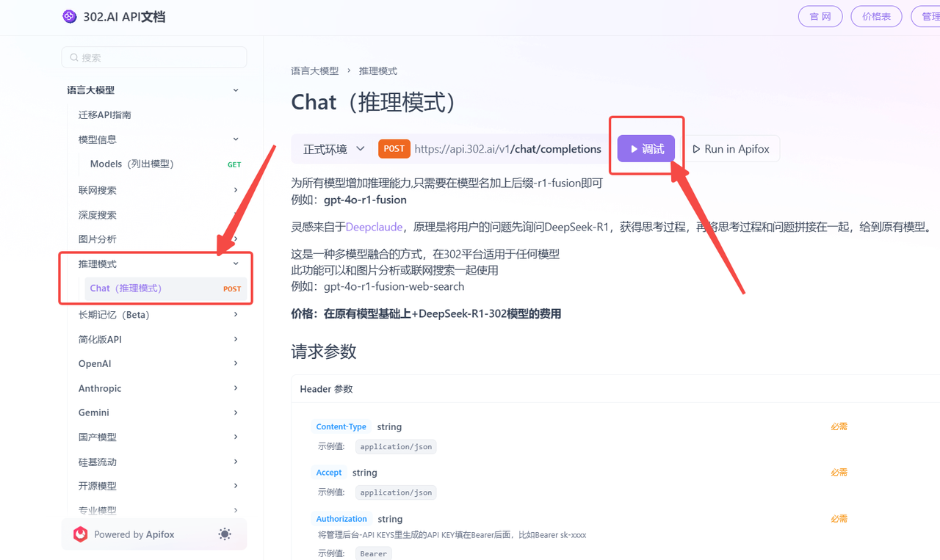Click 推理模式 breadcrumb link
Image resolution: width=940 pixels, height=560 pixels.
[x=378, y=71]
